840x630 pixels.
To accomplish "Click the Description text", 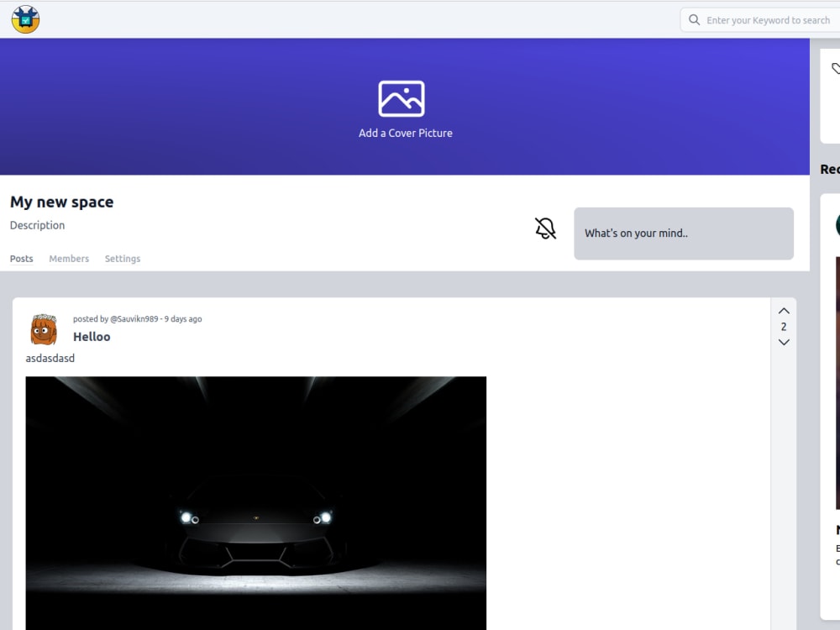I will click(38, 225).
